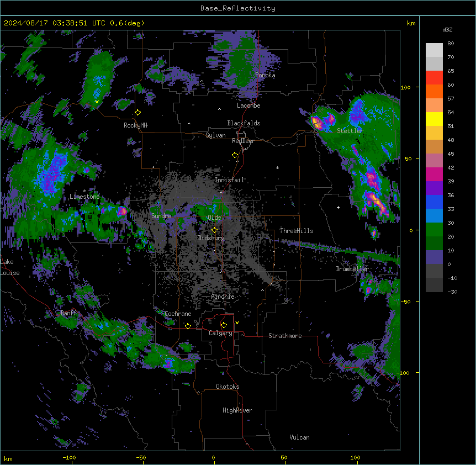Pick the magenta 42-39 dBZ legend swatch

[434, 174]
